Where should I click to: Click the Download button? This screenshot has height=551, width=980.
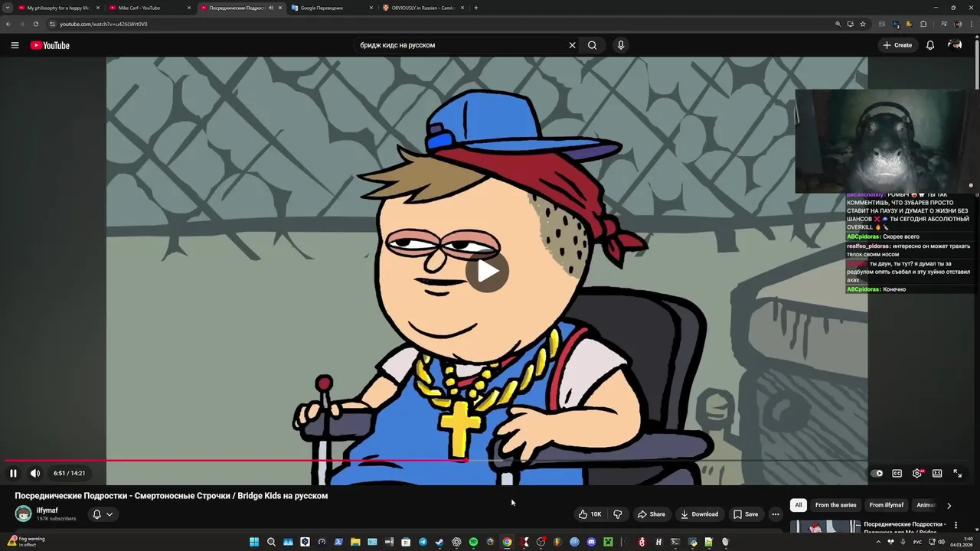click(699, 514)
